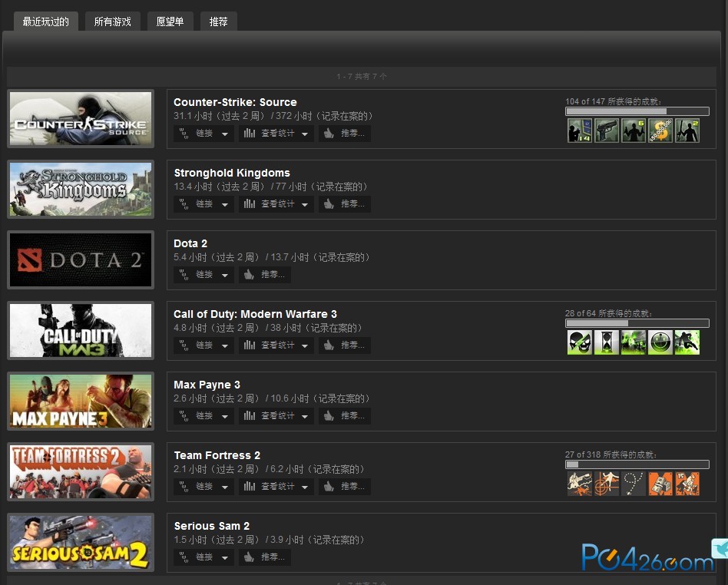Expand 链接 dropdown for Call of Duty MW3
The height and width of the screenshot is (585, 728).
204,345
